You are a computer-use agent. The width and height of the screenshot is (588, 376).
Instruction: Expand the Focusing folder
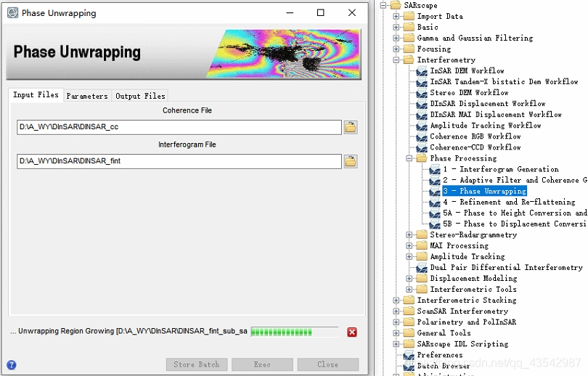pyautogui.click(x=396, y=49)
